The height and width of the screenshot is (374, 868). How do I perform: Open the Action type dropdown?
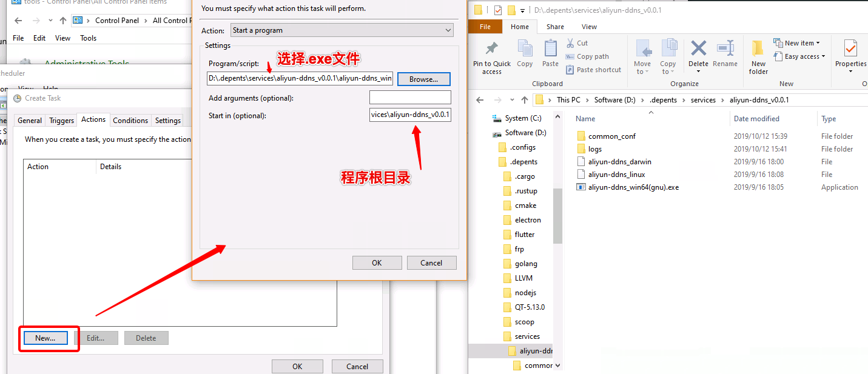tap(342, 30)
